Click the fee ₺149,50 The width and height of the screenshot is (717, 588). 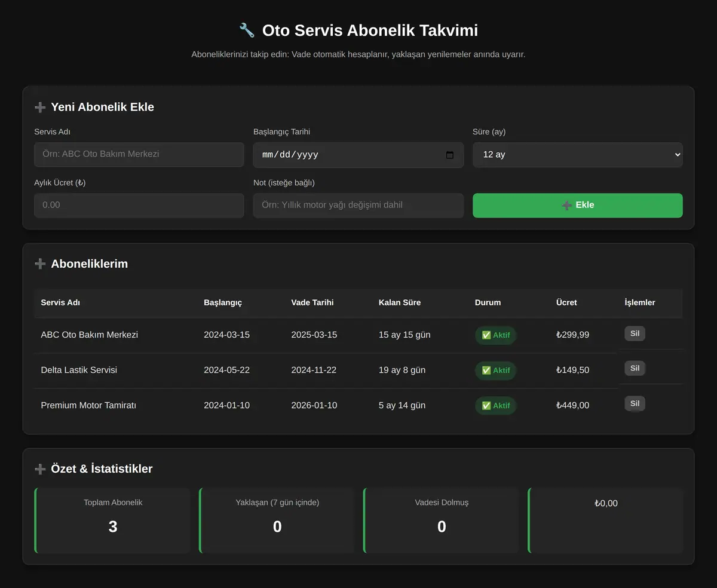click(x=572, y=370)
